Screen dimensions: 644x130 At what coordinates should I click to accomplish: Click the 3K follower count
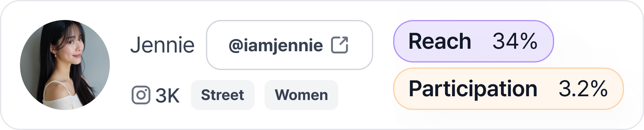[167, 95]
